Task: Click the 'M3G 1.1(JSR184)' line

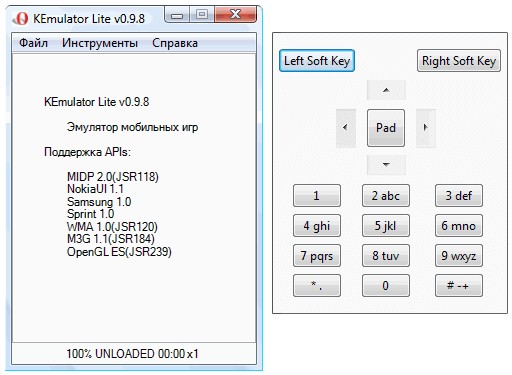Action: coord(111,239)
